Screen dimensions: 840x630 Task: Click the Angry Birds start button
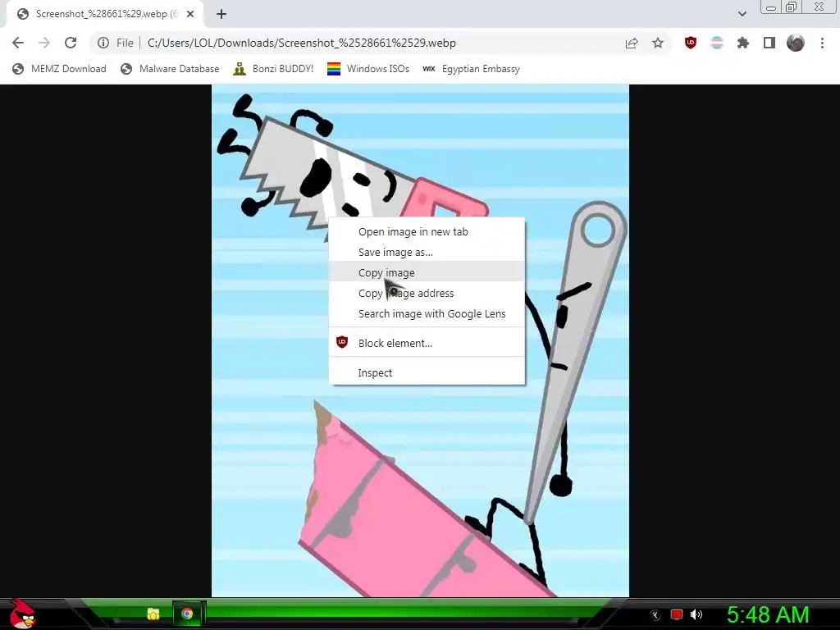[22, 614]
